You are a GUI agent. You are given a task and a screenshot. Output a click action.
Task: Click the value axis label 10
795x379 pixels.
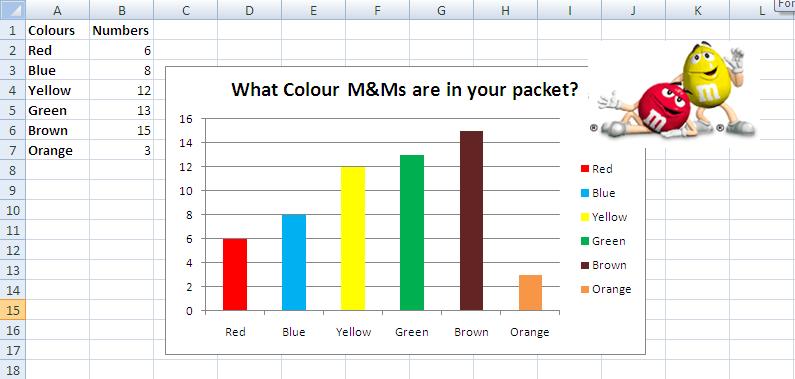187,191
